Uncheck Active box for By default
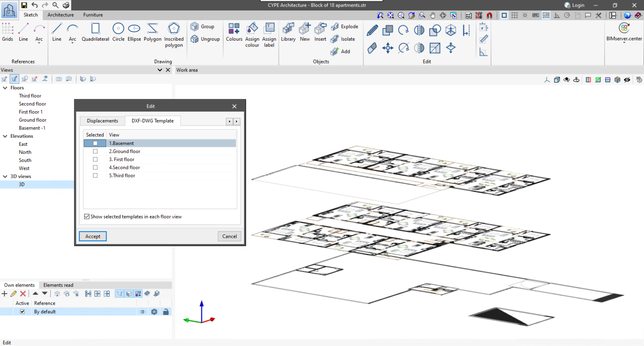644x346 pixels. pyautogui.click(x=23, y=312)
